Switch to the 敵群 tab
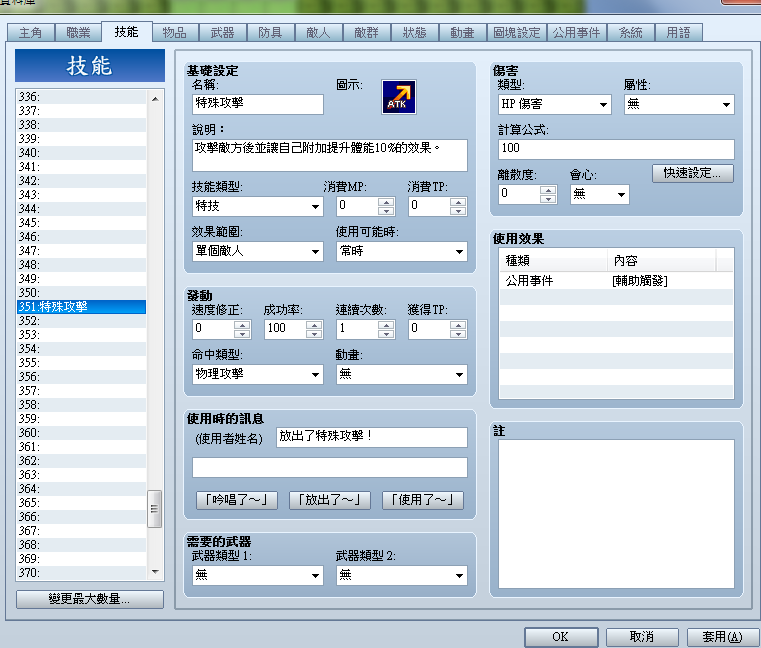Viewport: 761px width, 648px height. (x=366, y=33)
